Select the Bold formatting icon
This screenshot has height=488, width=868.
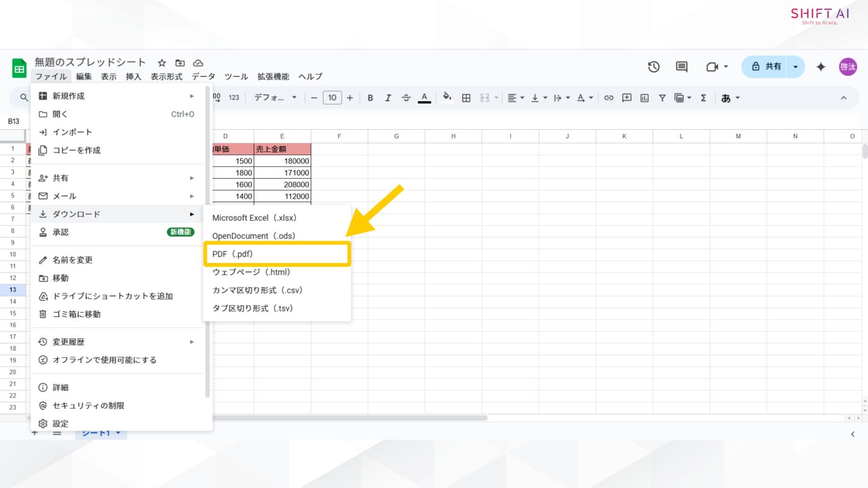click(370, 98)
